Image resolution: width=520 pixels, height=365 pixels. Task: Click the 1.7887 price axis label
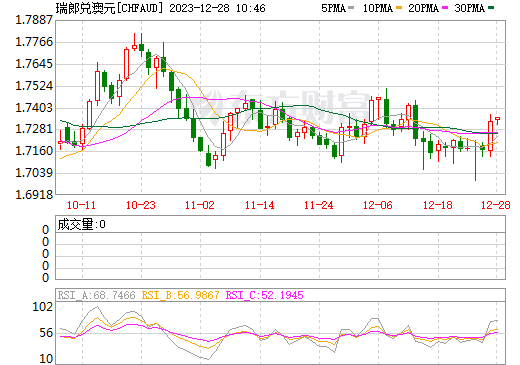(x=34, y=20)
